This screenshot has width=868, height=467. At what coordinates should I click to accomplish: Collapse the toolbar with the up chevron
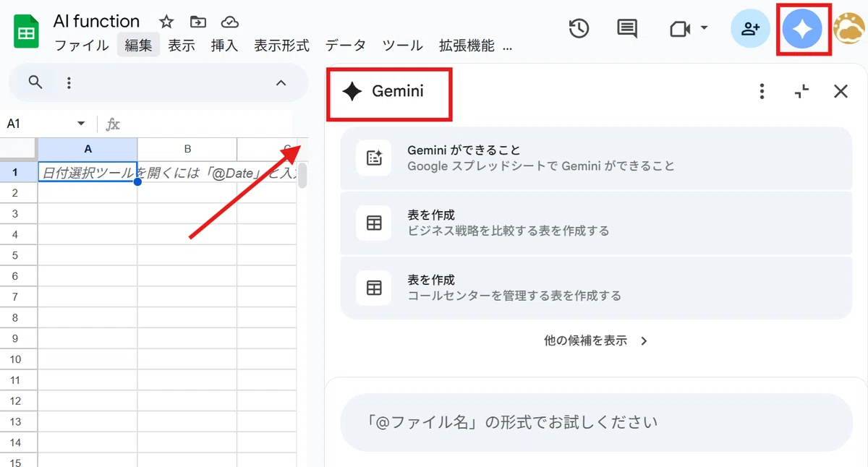click(x=281, y=82)
